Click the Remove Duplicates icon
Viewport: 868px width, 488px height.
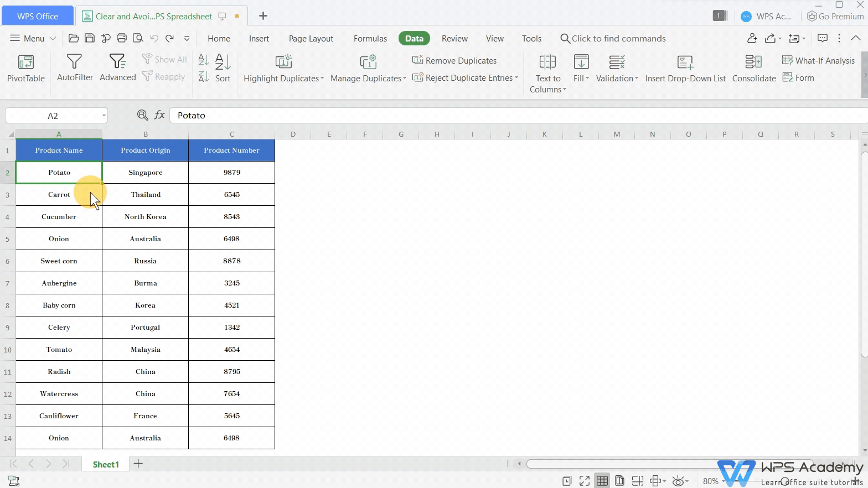[418, 60]
